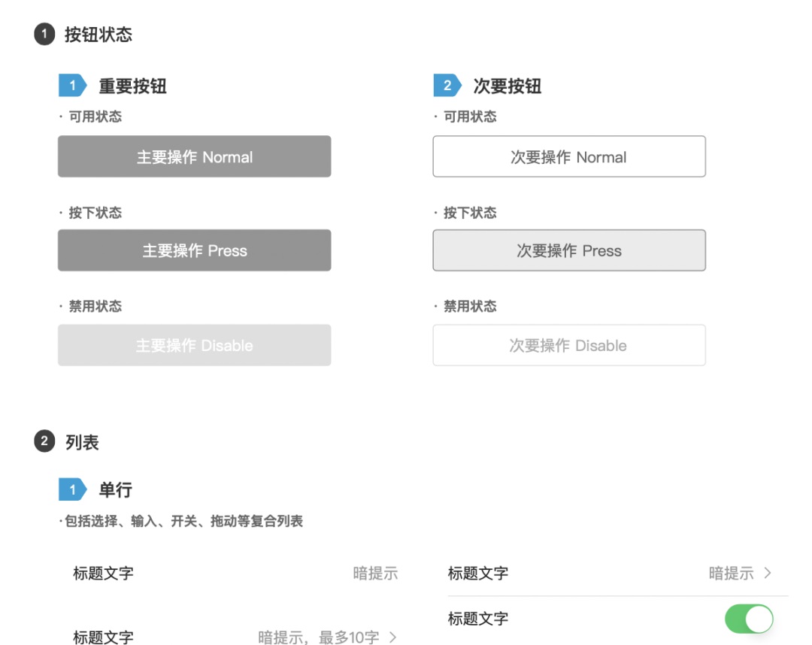Click 按下状态 label under 次要按钮
Screen dimensions: 812x645
470,213
